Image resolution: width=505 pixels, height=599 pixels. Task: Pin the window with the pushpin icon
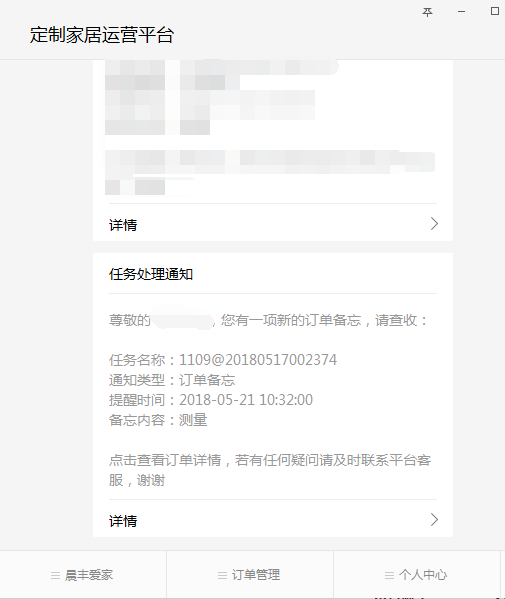tap(427, 12)
